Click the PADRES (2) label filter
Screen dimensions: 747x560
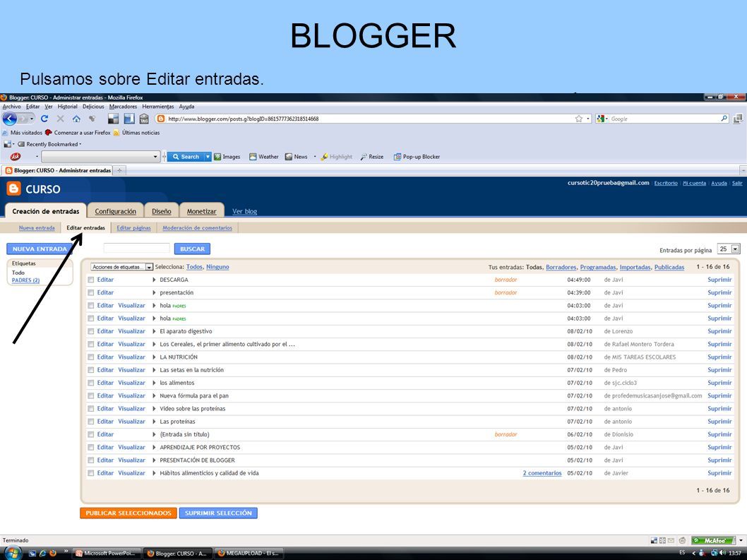25,280
